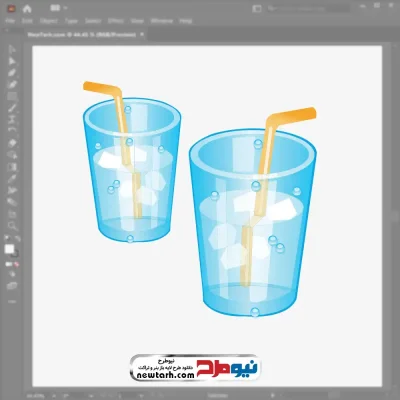Screen dimensions: 400x400
Task: Open the arrange documents dropdown
Action: click(59, 8)
